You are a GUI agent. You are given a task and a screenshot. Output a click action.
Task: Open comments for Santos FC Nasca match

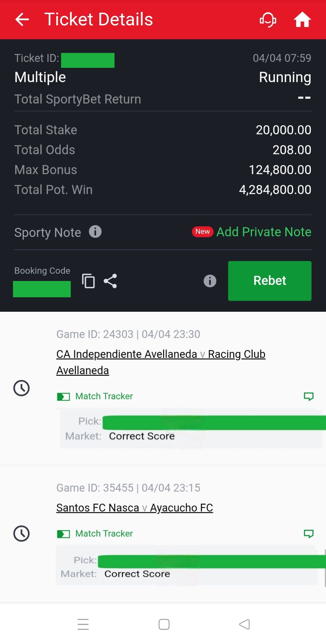click(x=308, y=534)
